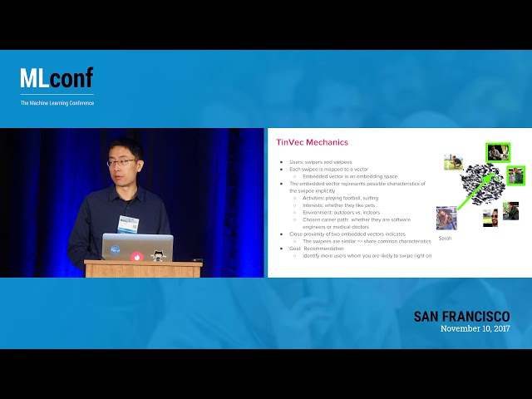The height and width of the screenshot is (399, 532).
Task: Select "Environment: outdoors vs. indoors" line
Action: pos(341,213)
